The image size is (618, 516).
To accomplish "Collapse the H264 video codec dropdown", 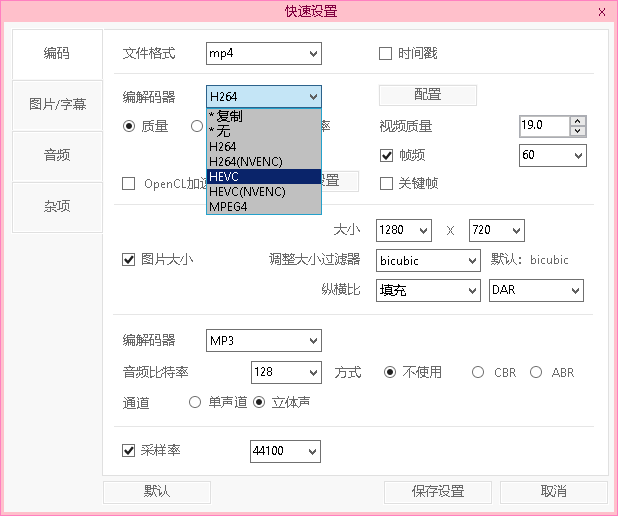I will coord(264,97).
